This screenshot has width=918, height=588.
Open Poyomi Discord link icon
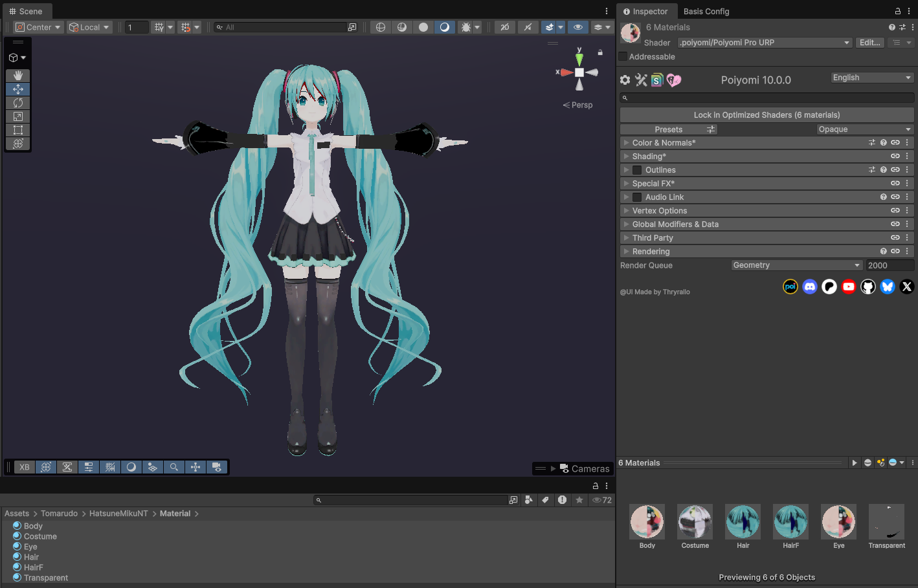point(810,287)
